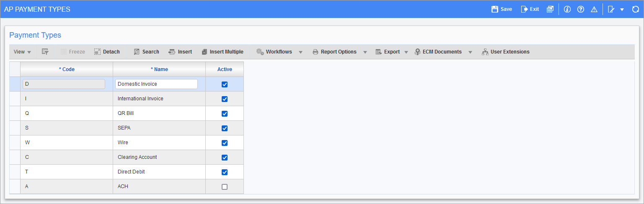Viewport: 644px width, 204px height.
Task: Click the Insert button
Action: click(180, 52)
